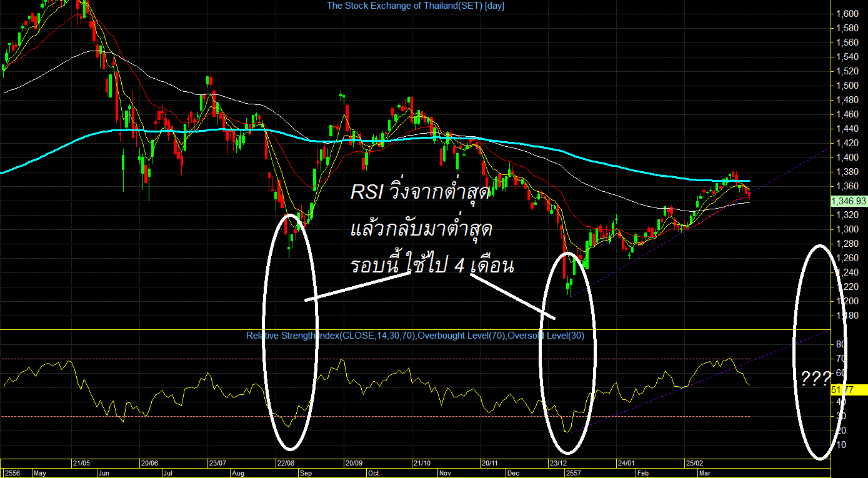The image size is (868, 478).
Task: Select the 1,260 price axis label
Action: click(x=846, y=258)
